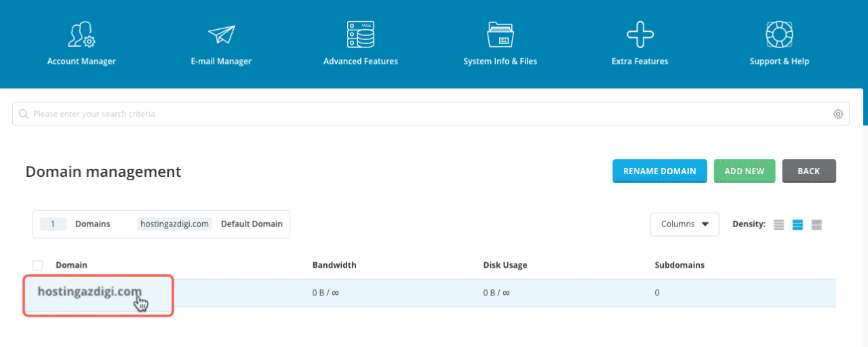This screenshot has width=868, height=347.
Task: Open Support & Help lifebuoy icon
Action: 779,35
